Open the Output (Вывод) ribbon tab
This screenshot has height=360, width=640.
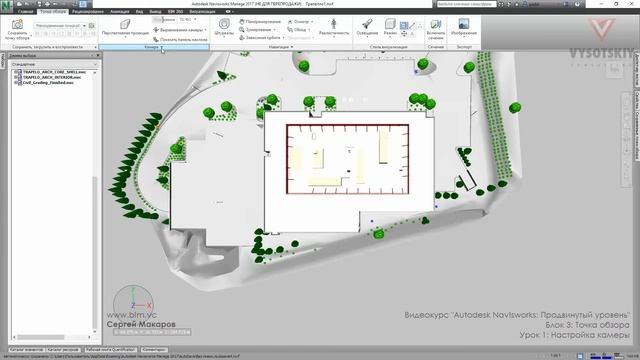click(155, 11)
